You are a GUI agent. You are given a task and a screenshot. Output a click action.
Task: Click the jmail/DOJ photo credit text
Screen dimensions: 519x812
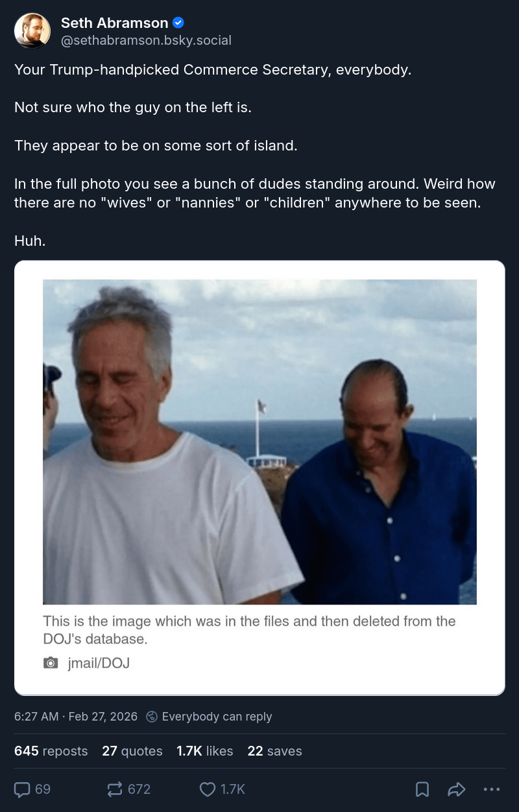tap(99, 663)
